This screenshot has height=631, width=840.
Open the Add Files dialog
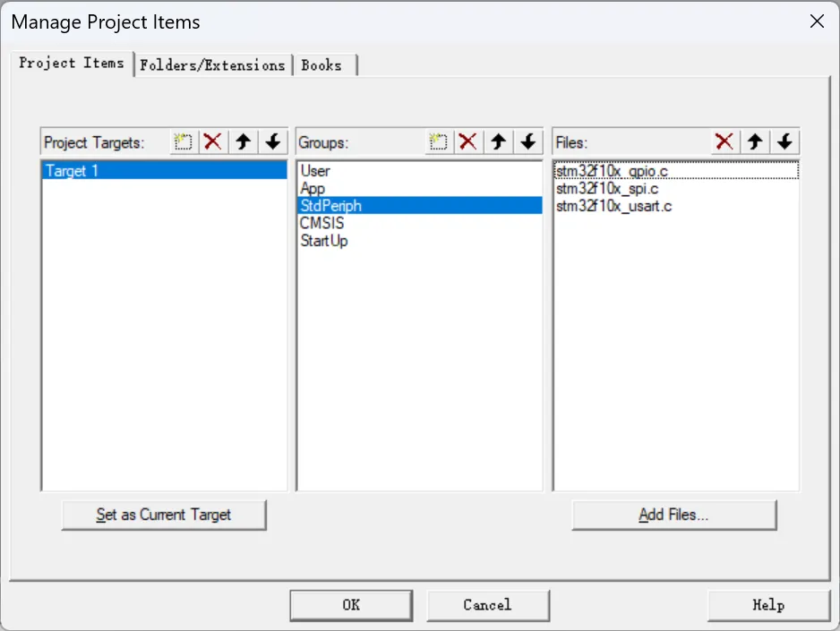click(x=674, y=515)
